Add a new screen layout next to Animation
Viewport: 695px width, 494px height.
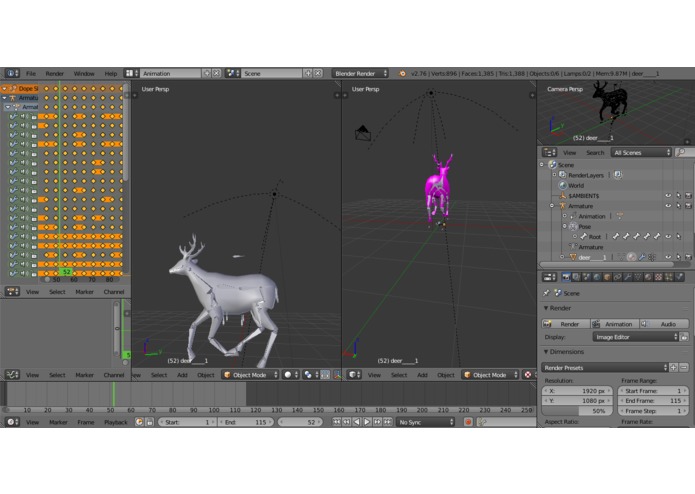207,73
